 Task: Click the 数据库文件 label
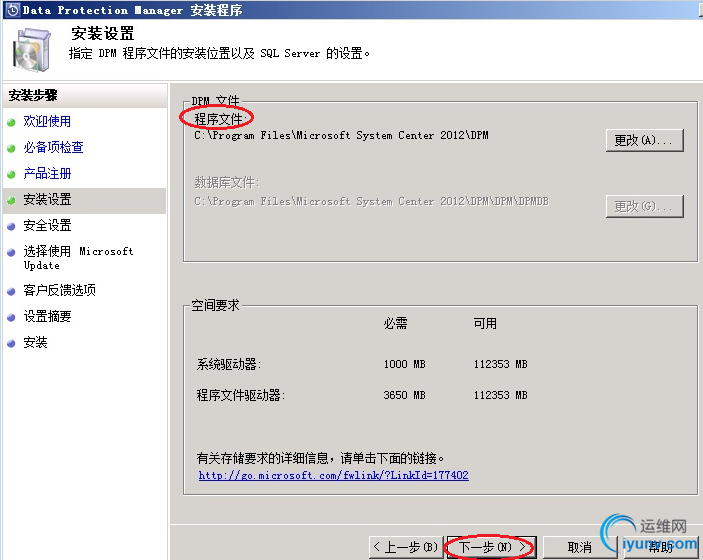pos(227,182)
